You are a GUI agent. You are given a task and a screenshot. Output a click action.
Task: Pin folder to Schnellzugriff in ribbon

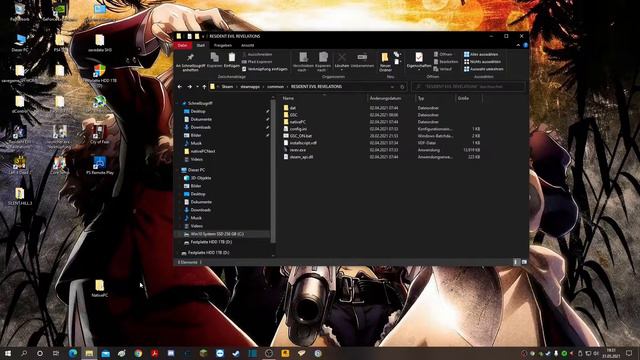(x=190, y=62)
